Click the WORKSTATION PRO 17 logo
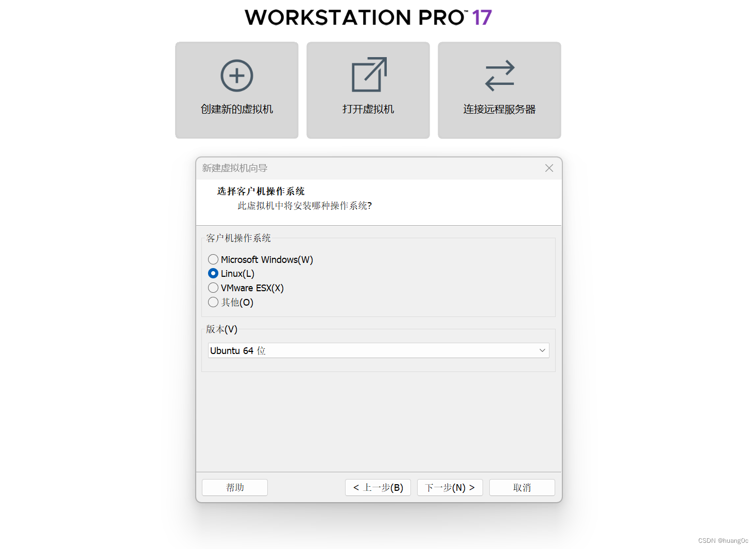This screenshot has width=756, height=549. [369, 17]
